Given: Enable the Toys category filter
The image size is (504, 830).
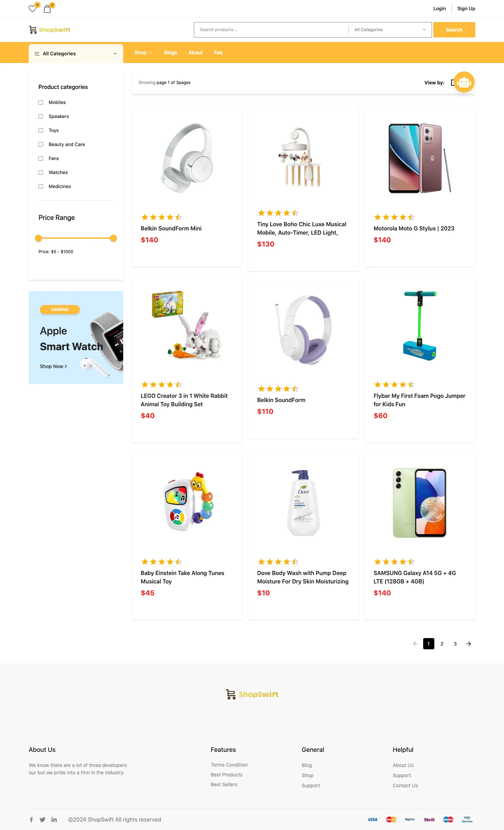Looking at the screenshot, I should (x=41, y=130).
